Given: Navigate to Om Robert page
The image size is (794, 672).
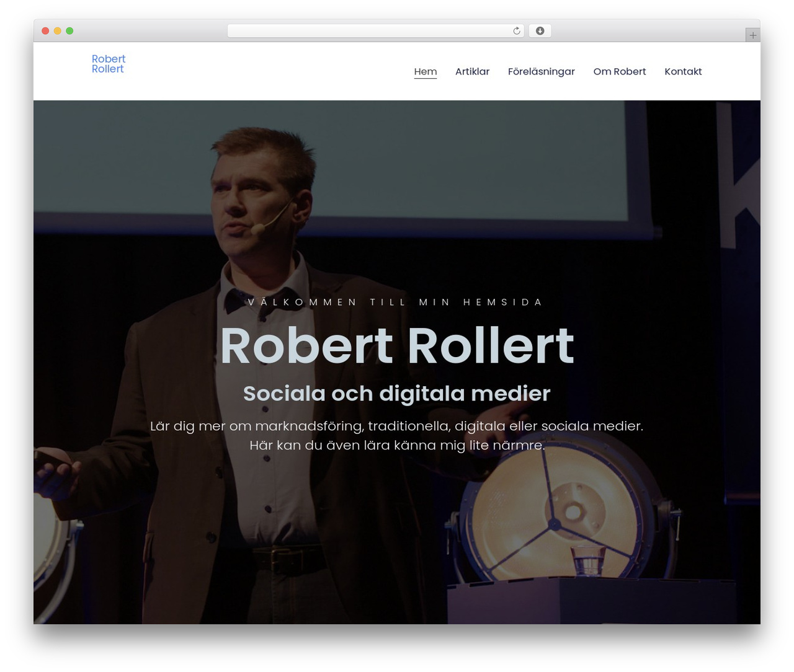Looking at the screenshot, I should tap(620, 71).
